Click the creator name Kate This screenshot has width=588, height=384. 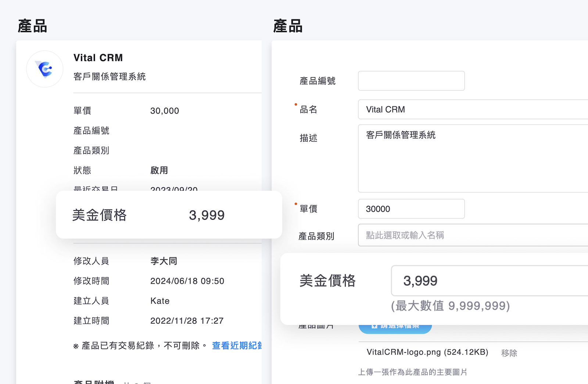[160, 301]
